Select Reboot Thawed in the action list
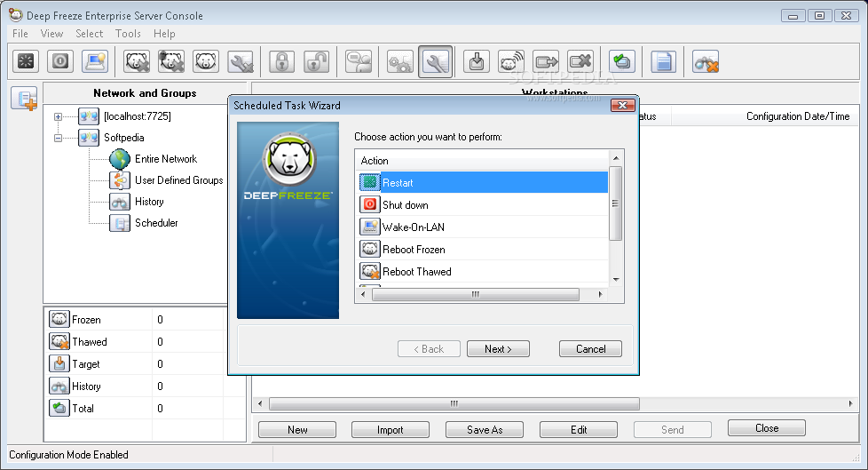 (484, 271)
